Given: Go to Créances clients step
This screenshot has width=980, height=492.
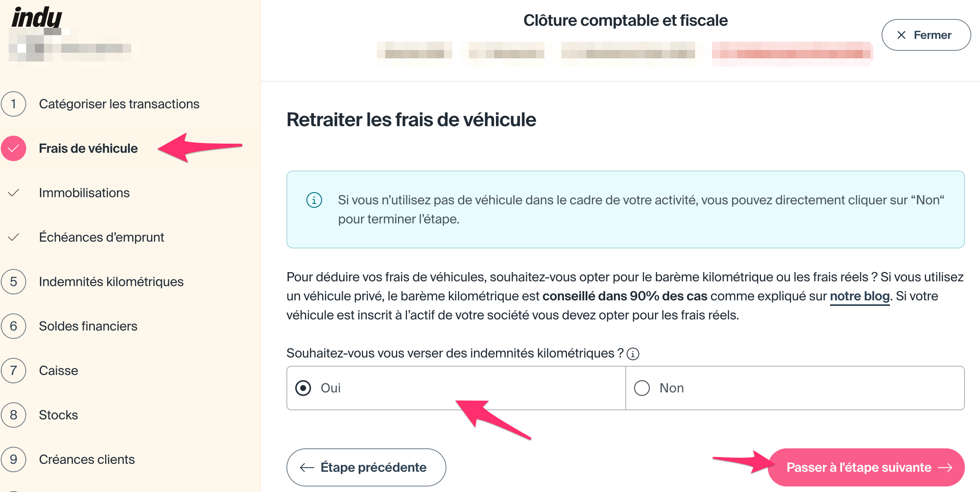Looking at the screenshot, I should coord(87,459).
